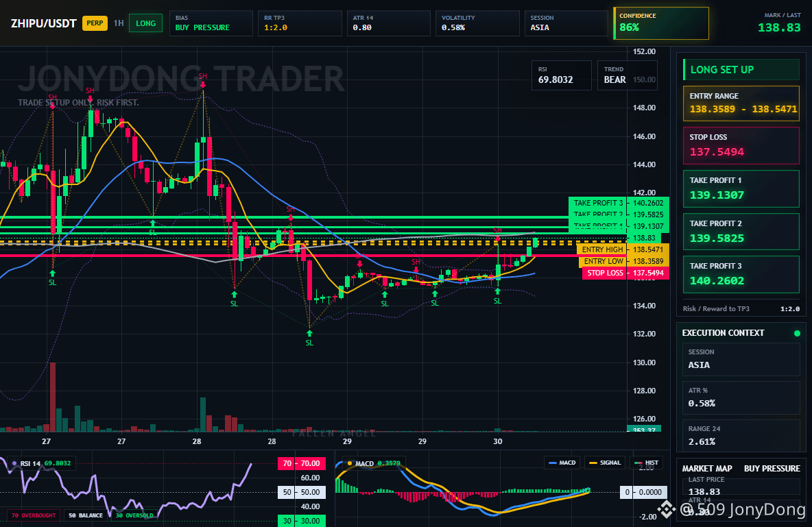Screen dimensions: 812x527
Task: Open the ZHIPU/USDT pair title
Action: [x=43, y=23]
